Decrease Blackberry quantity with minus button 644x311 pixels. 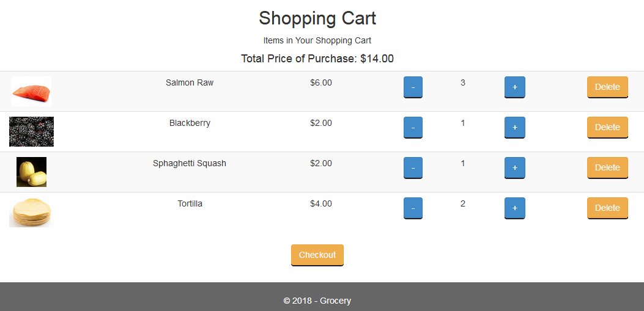pos(413,128)
